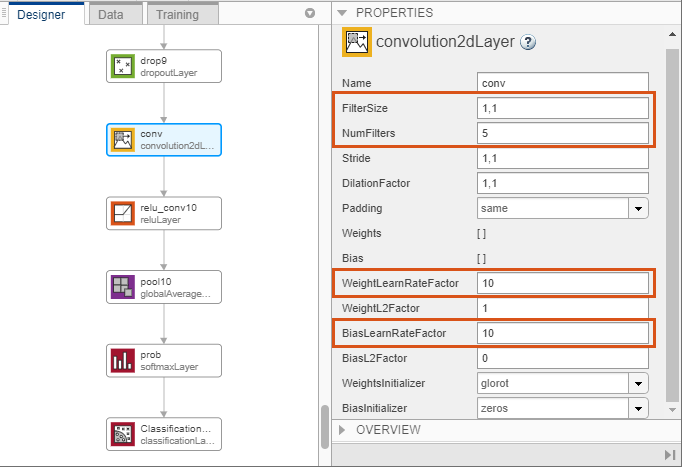The width and height of the screenshot is (682, 467).
Task: Open the WeightsInitializer dropdown
Action: pos(638,384)
